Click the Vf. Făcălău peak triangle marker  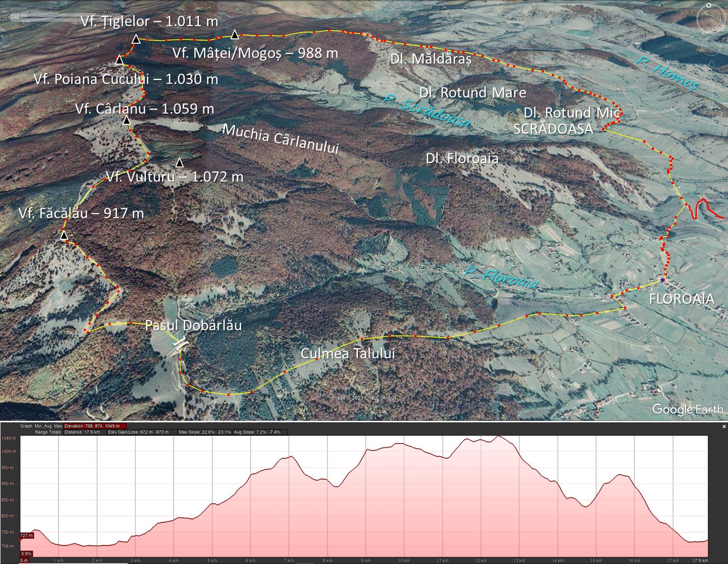tap(64, 235)
